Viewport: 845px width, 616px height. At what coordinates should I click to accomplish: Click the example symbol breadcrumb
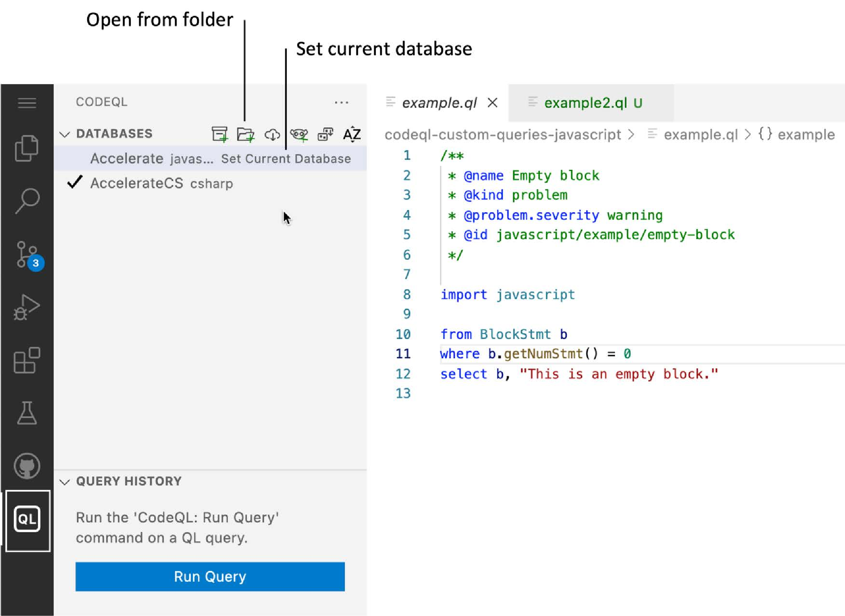point(806,135)
